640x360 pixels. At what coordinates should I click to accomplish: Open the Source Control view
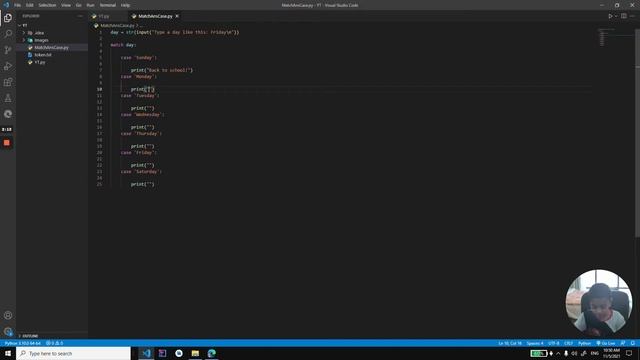tap(8, 50)
